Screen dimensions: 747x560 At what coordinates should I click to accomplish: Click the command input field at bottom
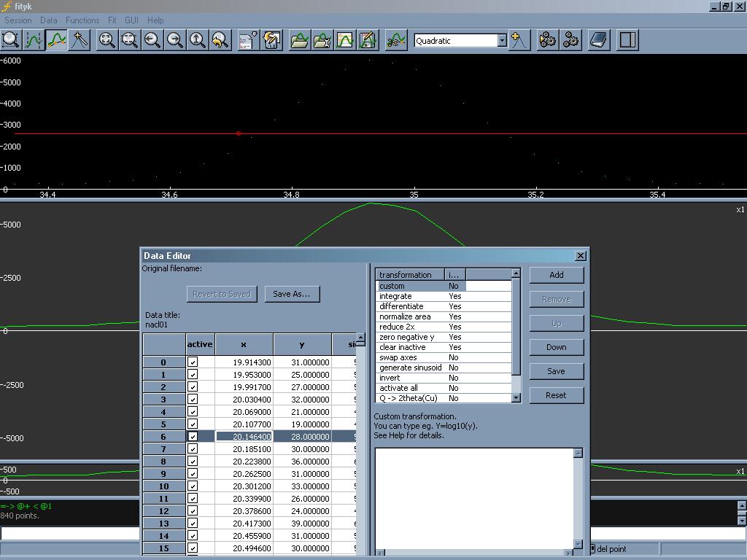[x=70, y=533]
